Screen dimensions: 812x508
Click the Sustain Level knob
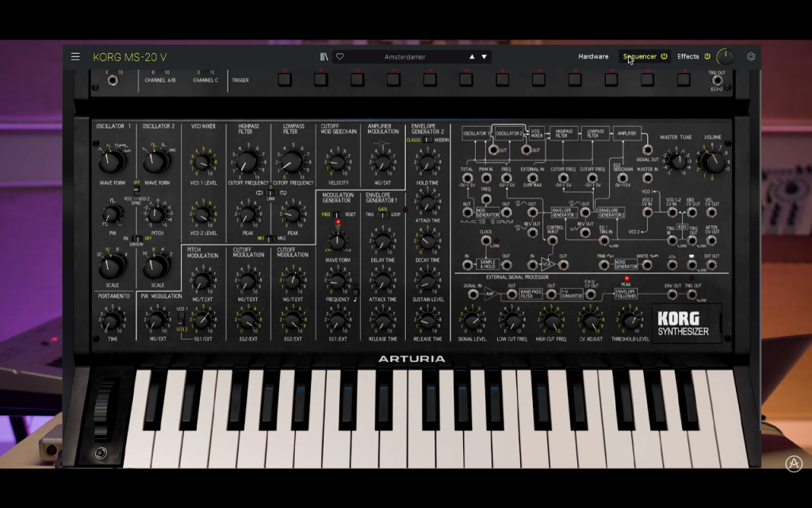(x=427, y=280)
